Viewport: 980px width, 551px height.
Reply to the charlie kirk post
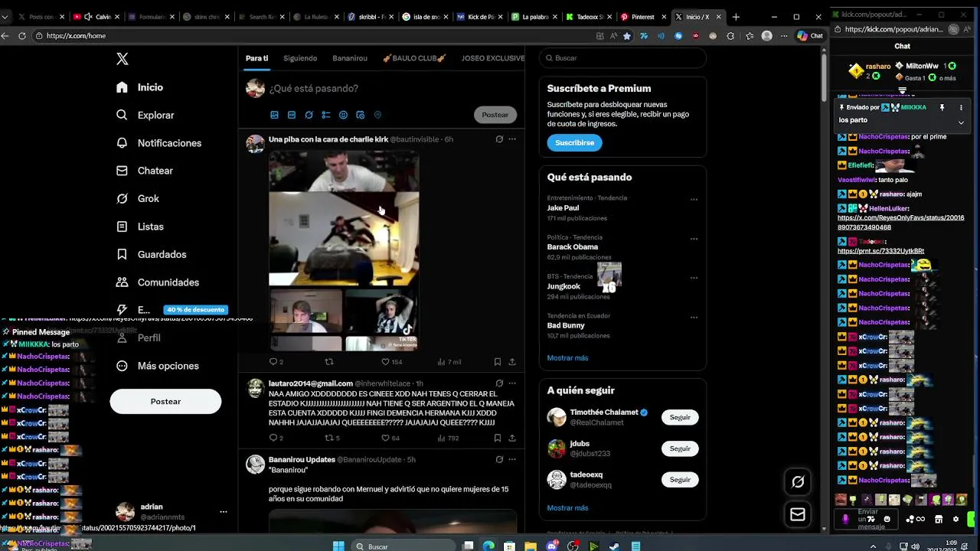coord(273,362)
